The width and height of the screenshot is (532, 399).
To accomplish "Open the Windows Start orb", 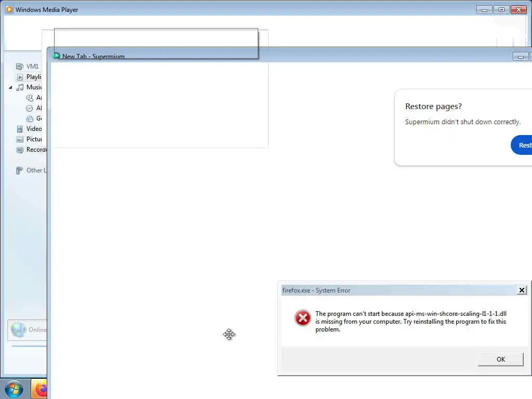I will 14,389.
